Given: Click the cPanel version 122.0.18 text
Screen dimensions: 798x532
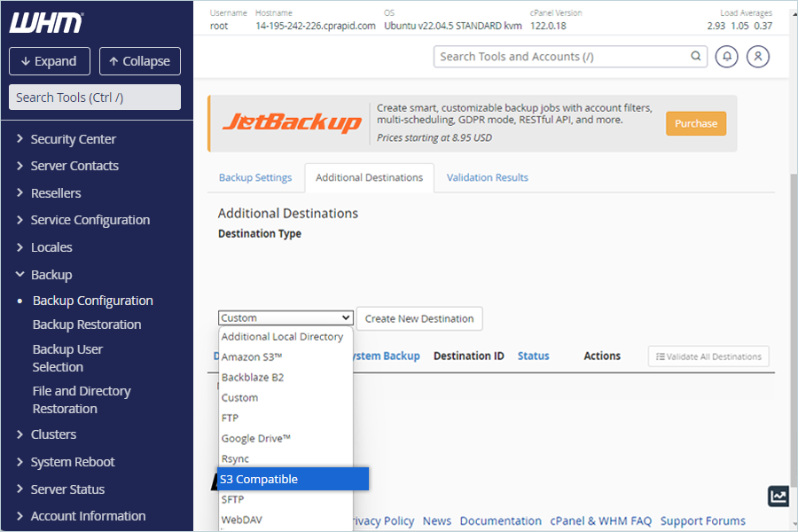Looking at the screenshot, I should coord(548,26).
